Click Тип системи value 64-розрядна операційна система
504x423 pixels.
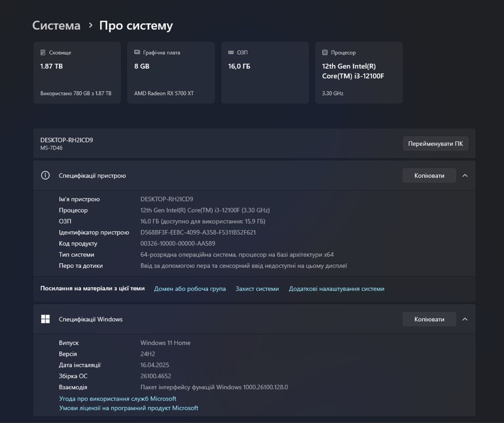[237, 254]
